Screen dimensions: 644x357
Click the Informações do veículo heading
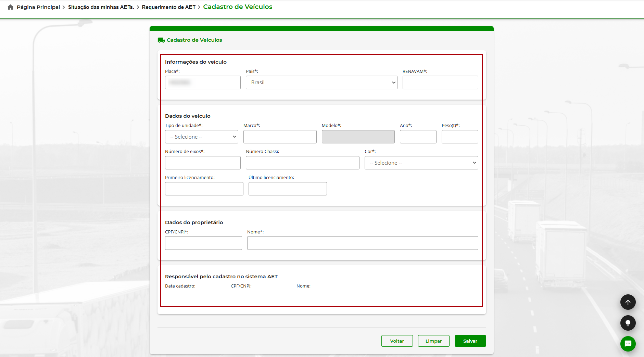[196, 62]
